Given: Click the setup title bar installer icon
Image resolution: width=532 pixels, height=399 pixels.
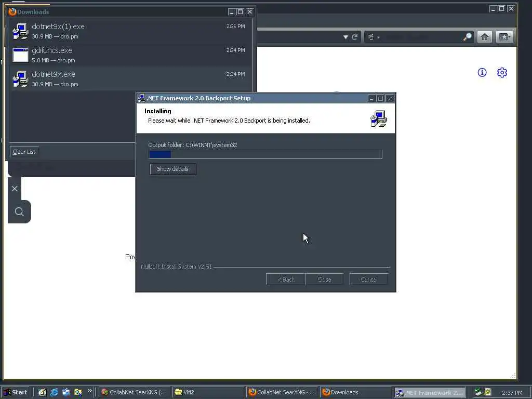Looking at the screenshot, I should (x=141, y=98).
